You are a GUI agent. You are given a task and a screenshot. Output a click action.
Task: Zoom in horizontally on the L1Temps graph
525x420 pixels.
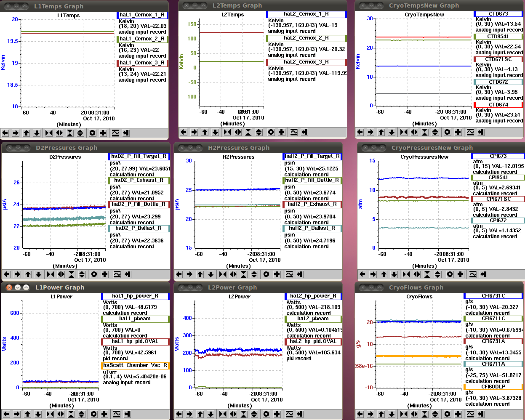(49, 133)
